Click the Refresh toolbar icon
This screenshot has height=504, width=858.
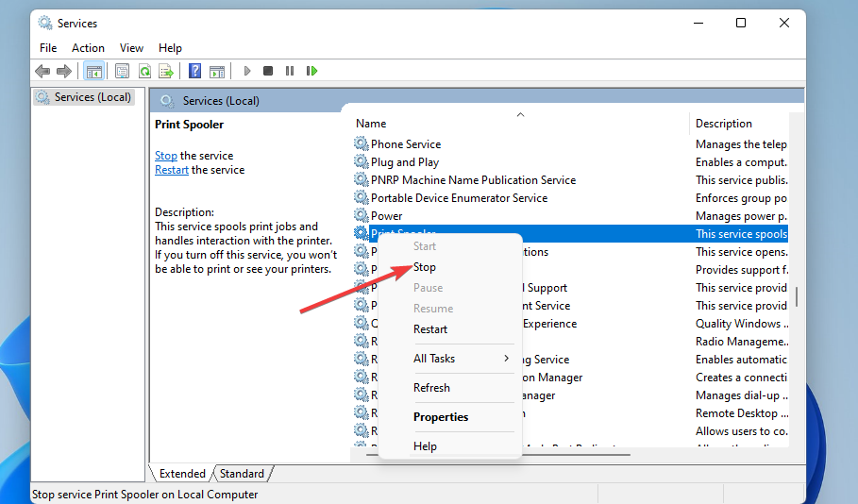144,71
